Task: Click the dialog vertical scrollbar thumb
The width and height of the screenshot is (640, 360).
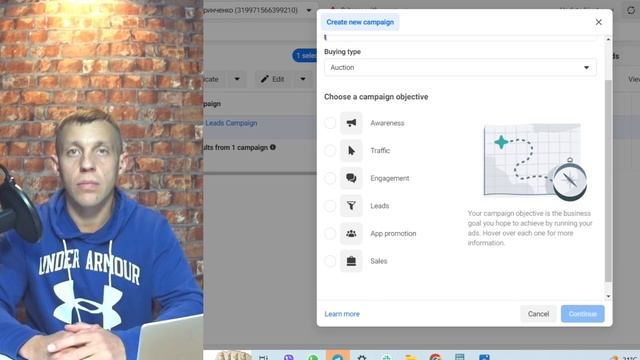Action: click(608, 181)
